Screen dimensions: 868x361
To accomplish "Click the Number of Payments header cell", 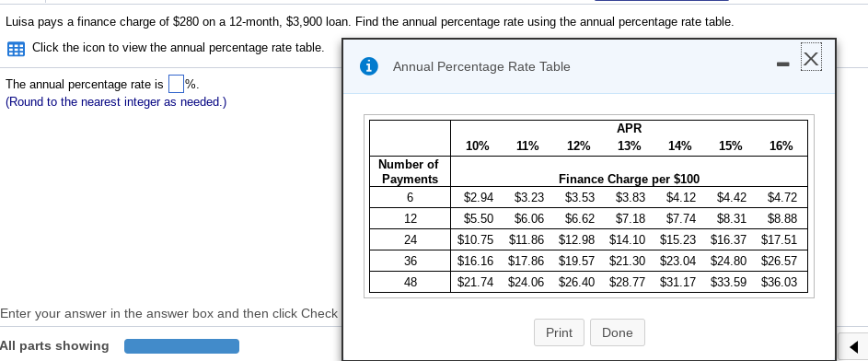I will [411, 171].
